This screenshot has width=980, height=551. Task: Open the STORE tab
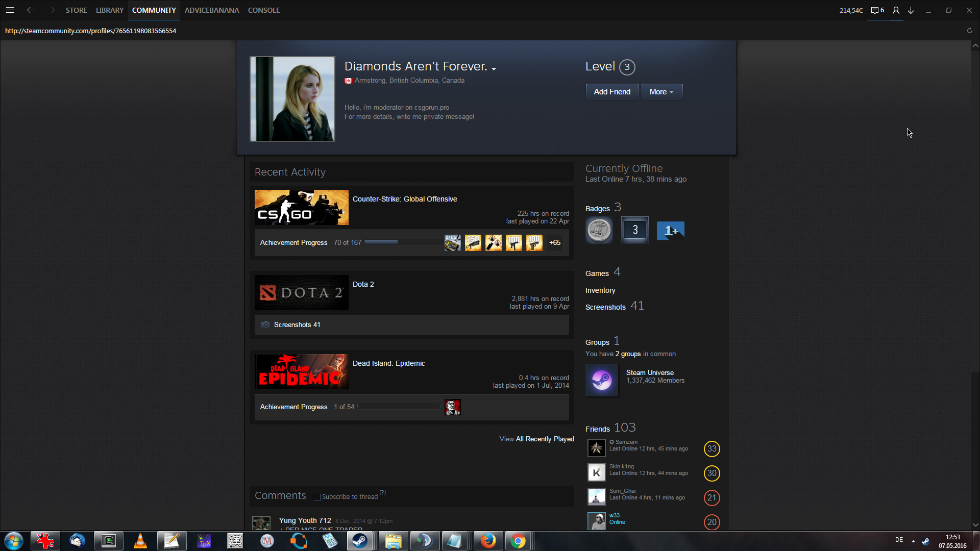(x=76, y=10)
